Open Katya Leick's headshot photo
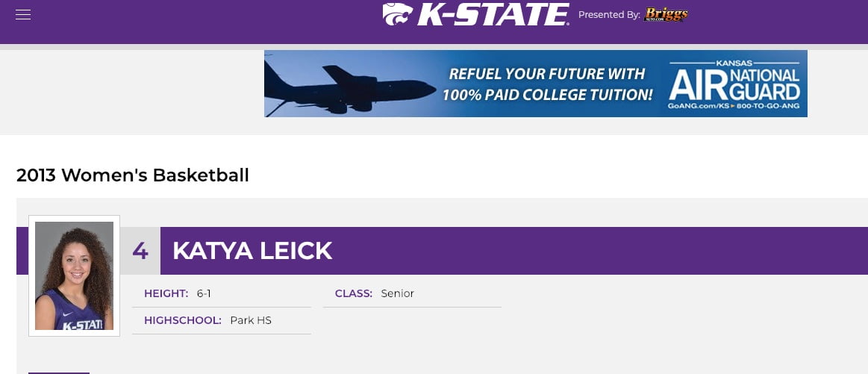 point(74,276)
